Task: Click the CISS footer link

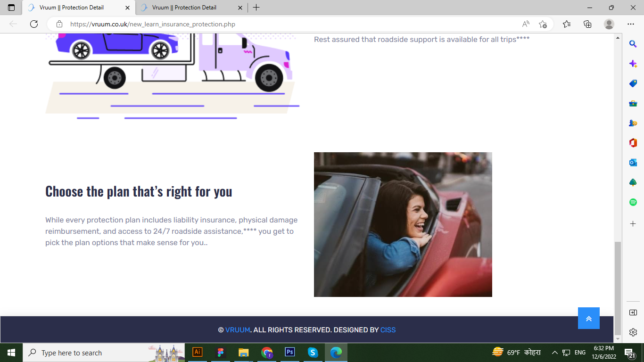Action: (x=388, y=330)
